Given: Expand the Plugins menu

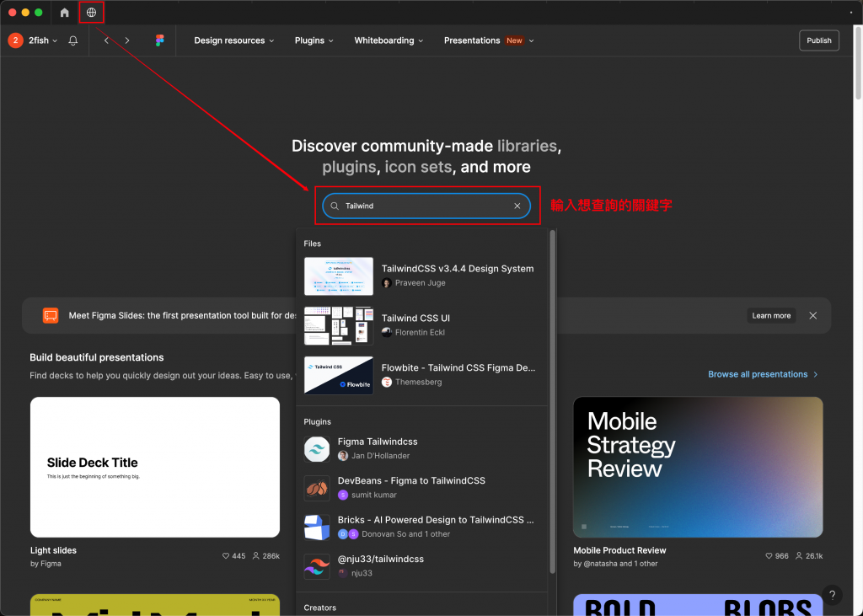Looking at the screenshot, I should [x=314, y=40].
